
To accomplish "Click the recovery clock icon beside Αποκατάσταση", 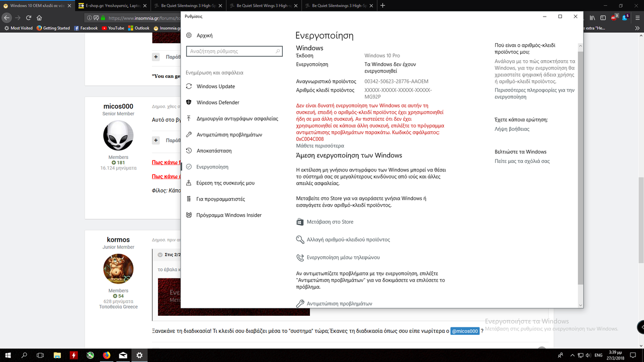I will click(x=189, y=151).
